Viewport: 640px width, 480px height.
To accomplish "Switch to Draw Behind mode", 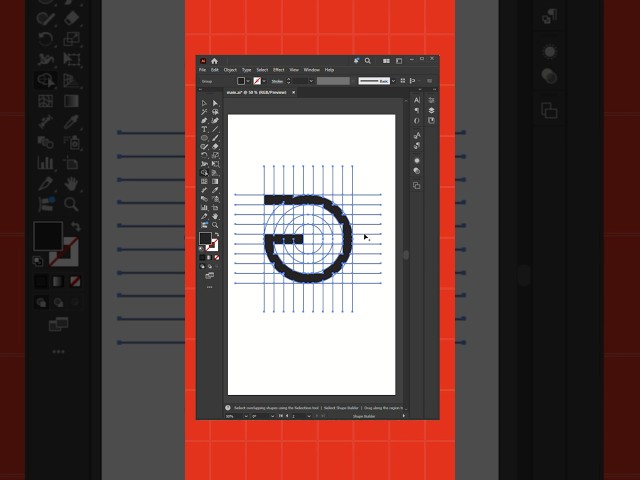I will pyautogui.click(x=209, y=266).
